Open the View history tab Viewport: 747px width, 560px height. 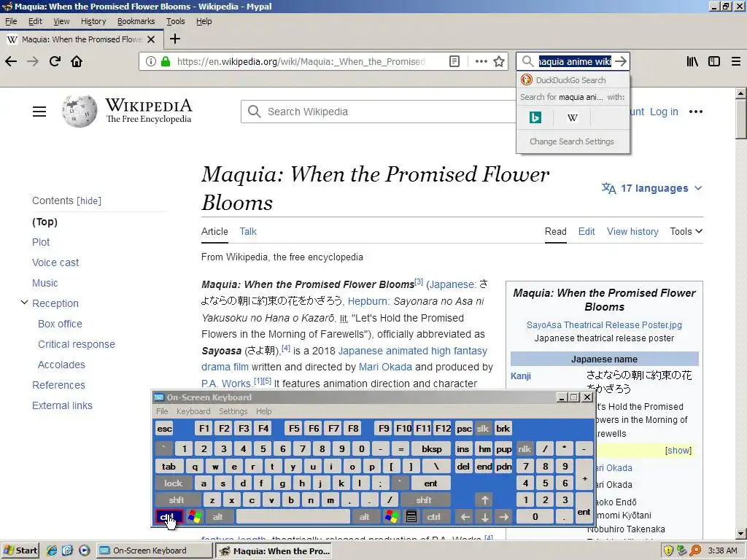tap(632, 231)
